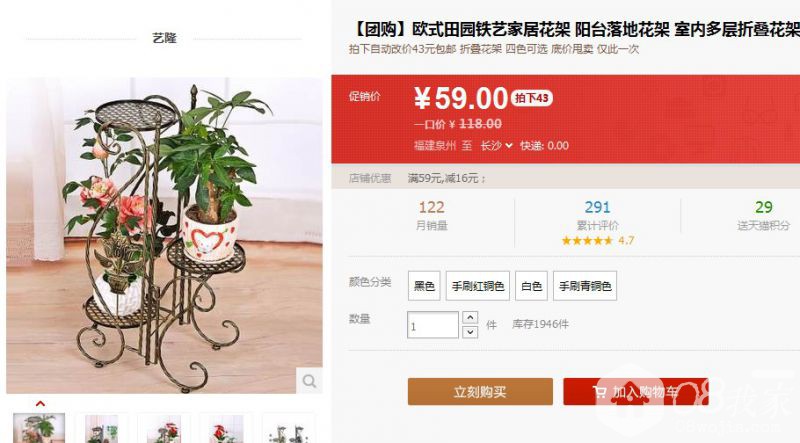Add item via 加入购物车 button
The width and height of the screenshot is (800, 443).
click(x=636, y=392)
